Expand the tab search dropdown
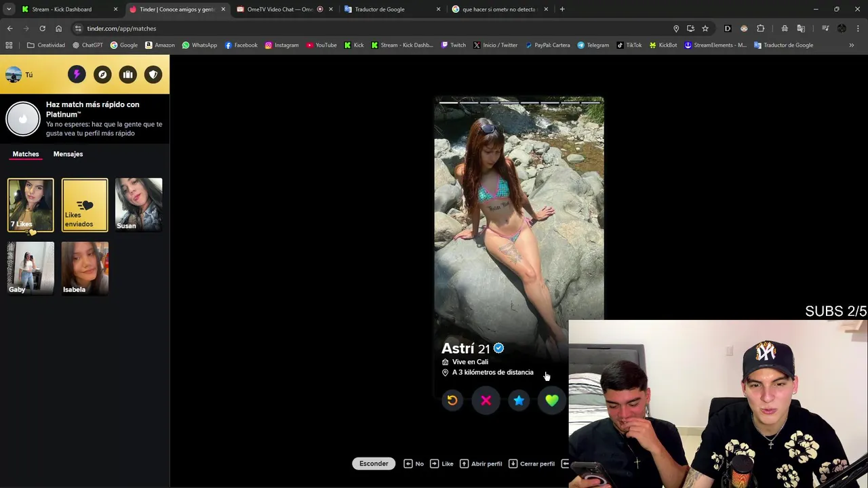This screenshot has width=868, height=488. [x=9, y=9]
